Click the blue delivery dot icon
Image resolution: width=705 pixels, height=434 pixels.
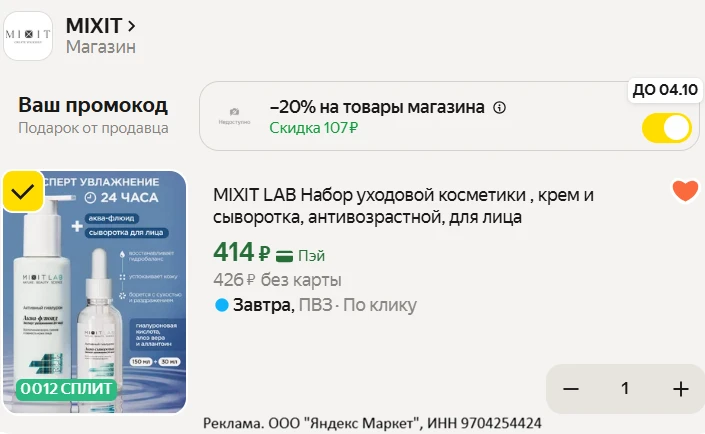222,305
